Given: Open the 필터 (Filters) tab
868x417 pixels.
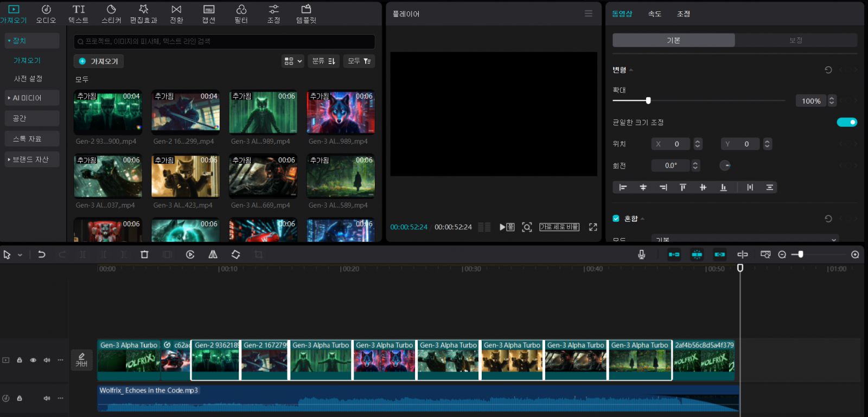Looking at the screenshot, I should click(x=241, y=14).
